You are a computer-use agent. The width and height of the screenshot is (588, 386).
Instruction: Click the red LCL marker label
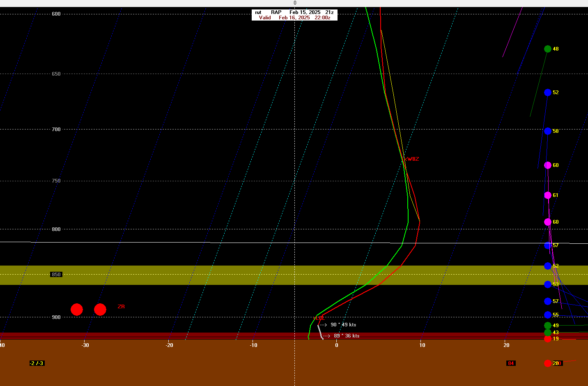click(x=319, y=318)
